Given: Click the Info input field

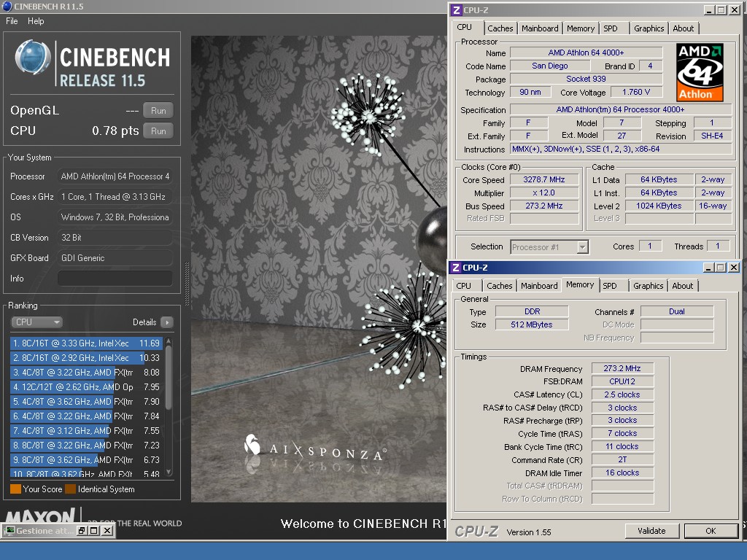Looking at the screenshot, I should click(x=115, y=278).
